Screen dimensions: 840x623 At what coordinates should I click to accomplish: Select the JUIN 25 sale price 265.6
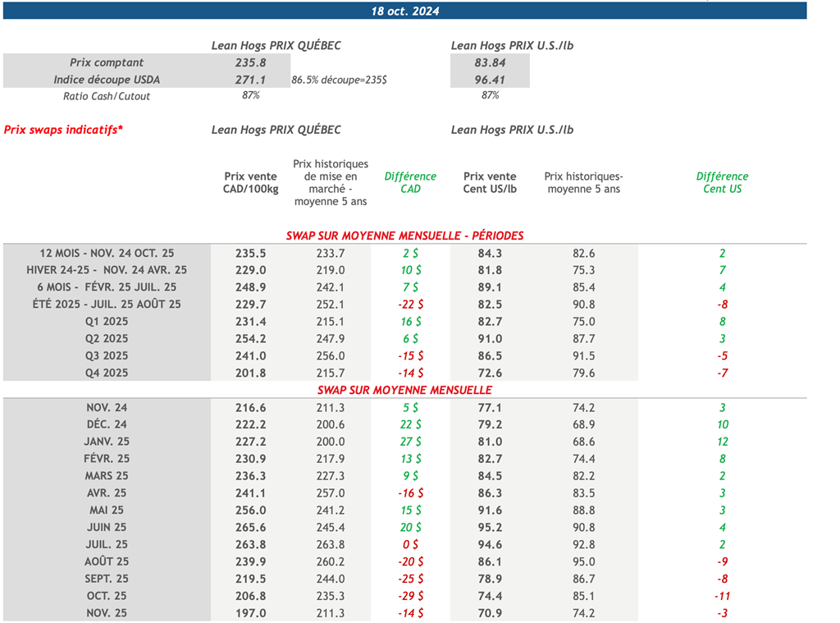[x=250, y=527]
